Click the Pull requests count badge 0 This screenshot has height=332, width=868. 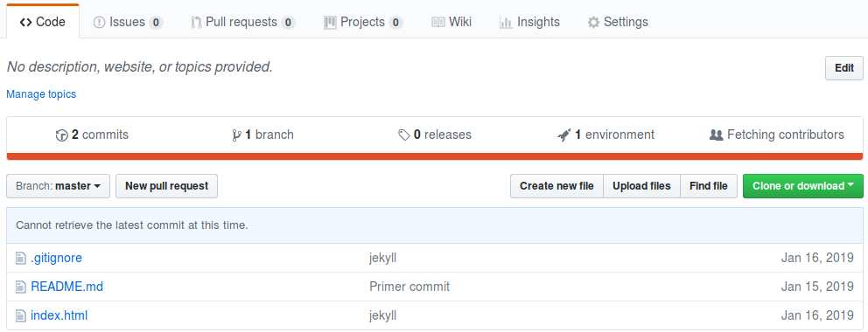[x=288, y=23]
